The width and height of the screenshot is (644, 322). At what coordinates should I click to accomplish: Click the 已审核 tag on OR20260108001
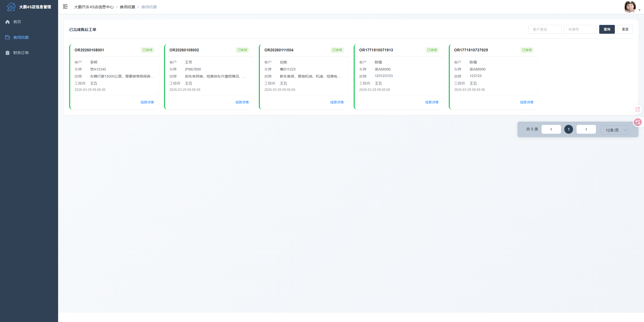148,50
